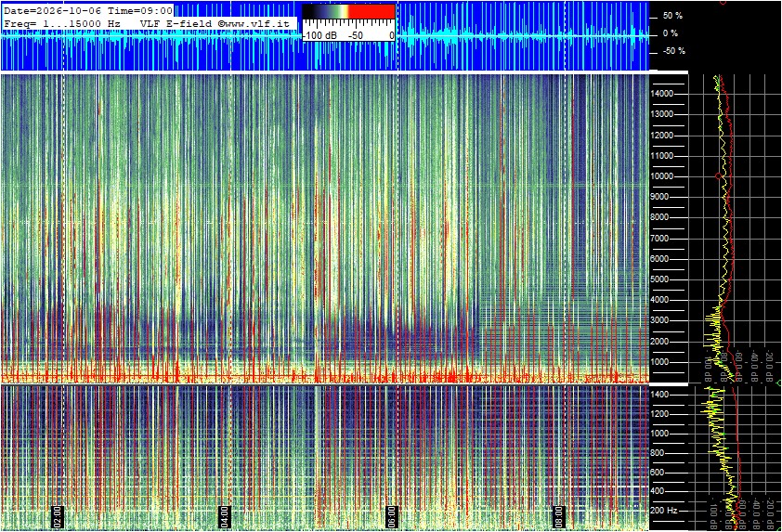Click the Date=2026-10-06 Time=09:00 header text

click(88, 10)
